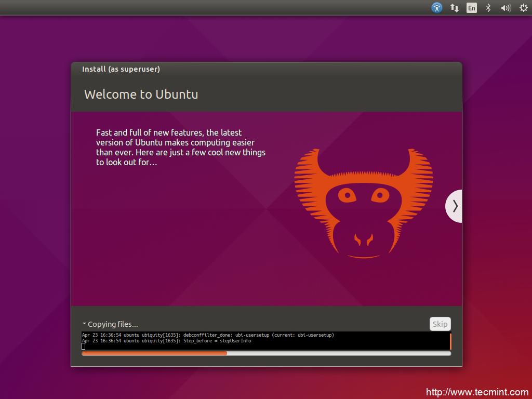Advance slideshow with the right chevron arrow
The width and height of the screenshot is (532, 399).
coord(455,206)
